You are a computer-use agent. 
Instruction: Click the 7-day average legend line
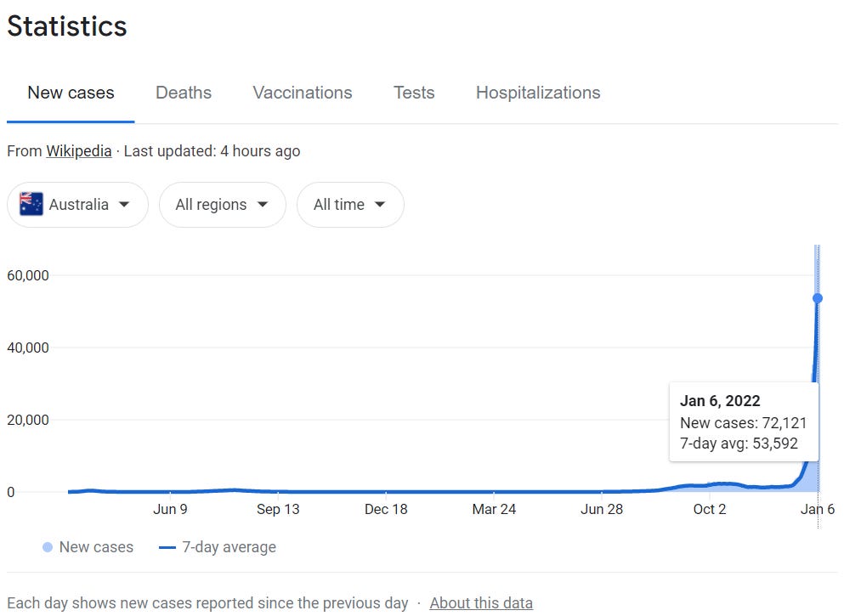tap(167, 548)
